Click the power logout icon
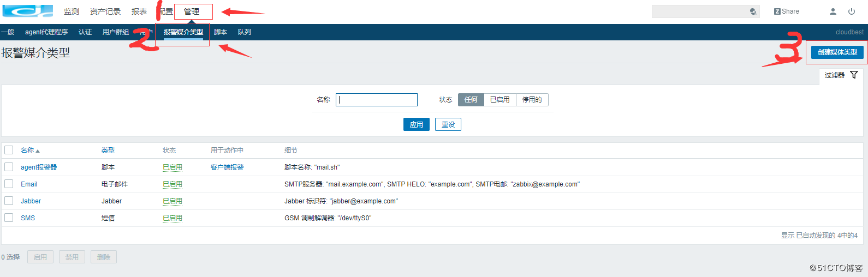The width and height of the screenshot is (868, 277). [x=852, y=11]
